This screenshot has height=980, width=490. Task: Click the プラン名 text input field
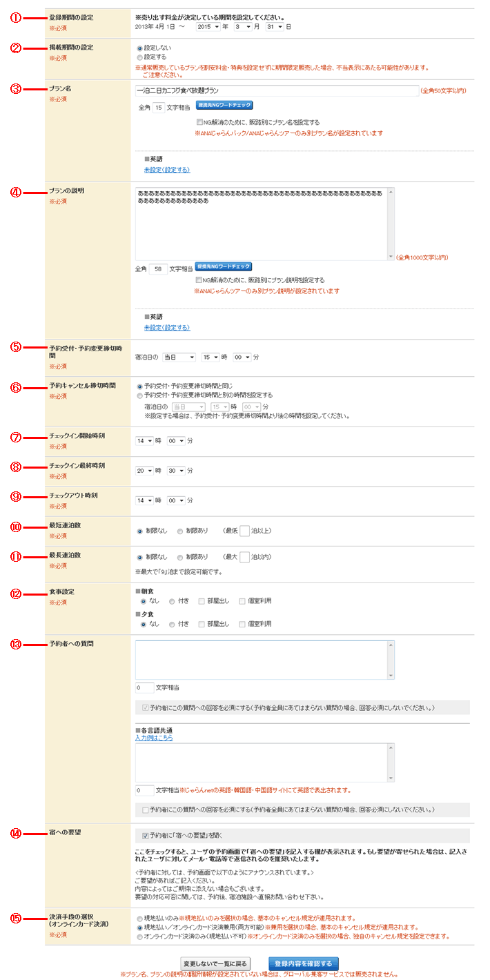pyautogui.click(x=276, y=90)
